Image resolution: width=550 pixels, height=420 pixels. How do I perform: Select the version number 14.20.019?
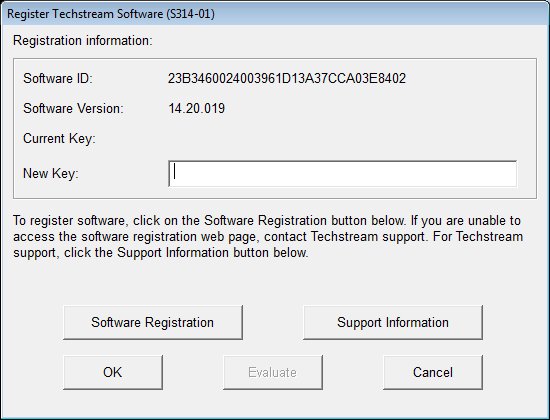[x=196, y=108]
